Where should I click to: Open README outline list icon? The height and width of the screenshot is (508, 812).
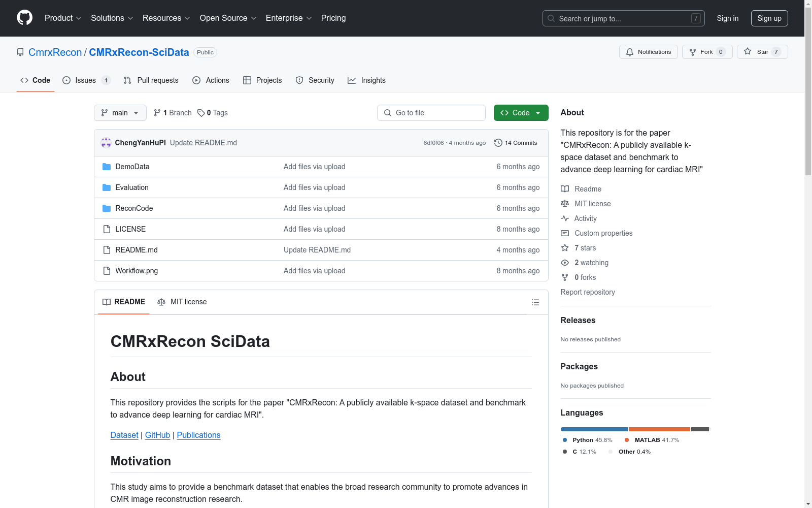tap(535, 302)
